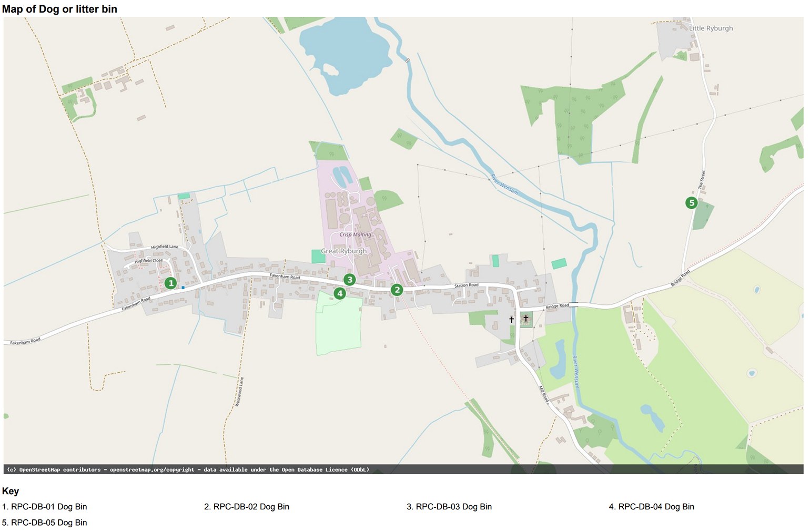Click the key entry RPC-DB-03 Dog Bin
This screenshot has height=532, width=810.
click(x=449, y=507)
